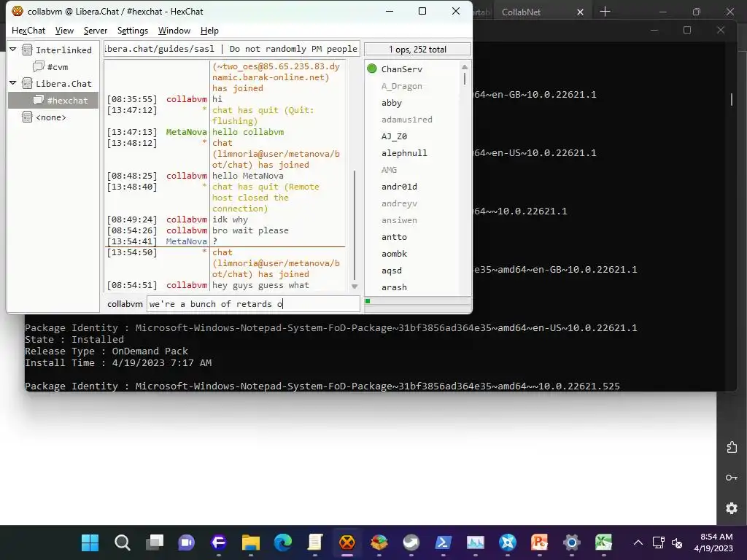The width and height of the screenshot is (747, 560).
Task: Click the HexChat title bar app icon
Action: (x=18, y=11)
